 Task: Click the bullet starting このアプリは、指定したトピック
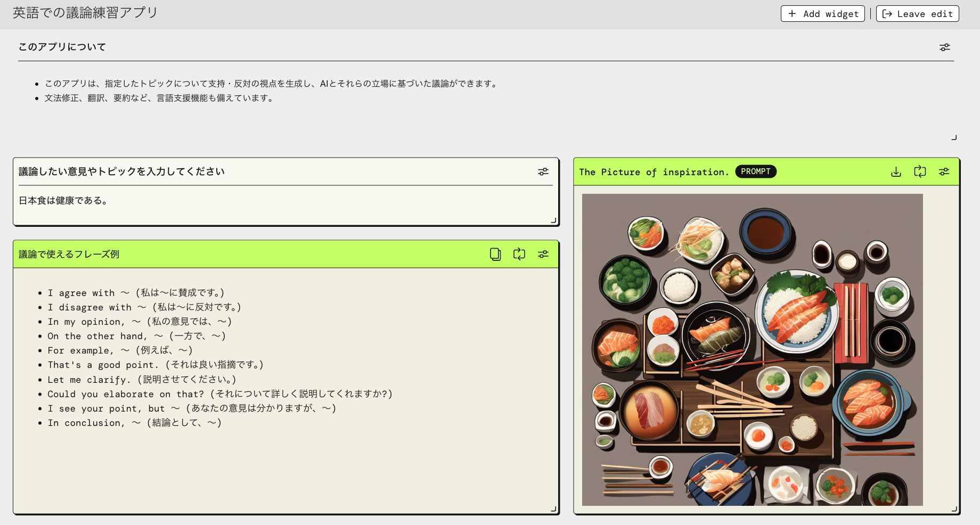[272, 84]
